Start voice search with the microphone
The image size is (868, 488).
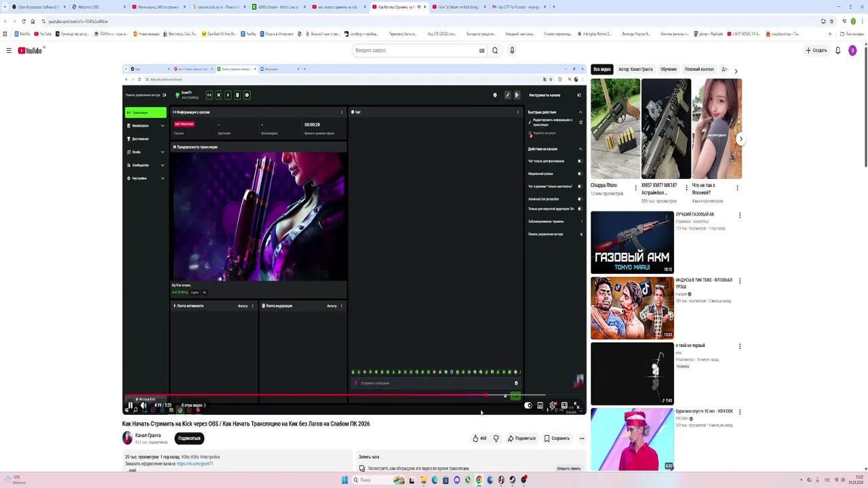(512, 50)
